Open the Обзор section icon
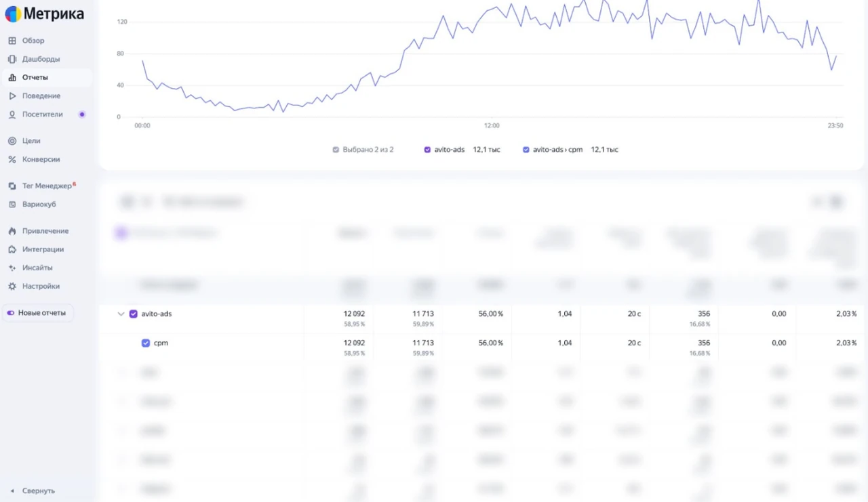 click(12, 41)
